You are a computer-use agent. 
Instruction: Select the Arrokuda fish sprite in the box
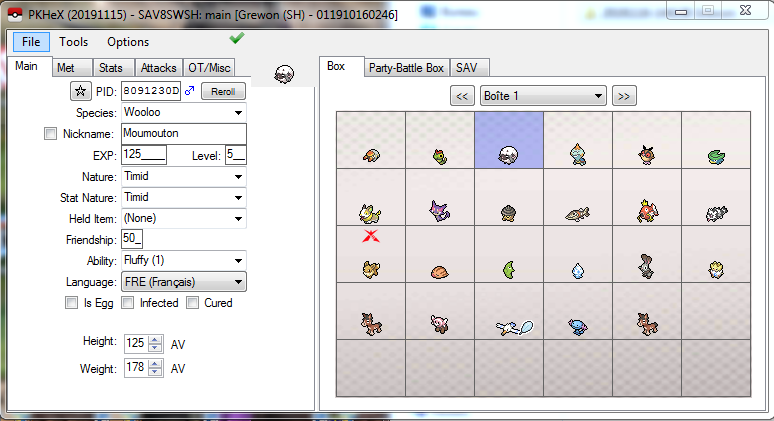[578, 214]
